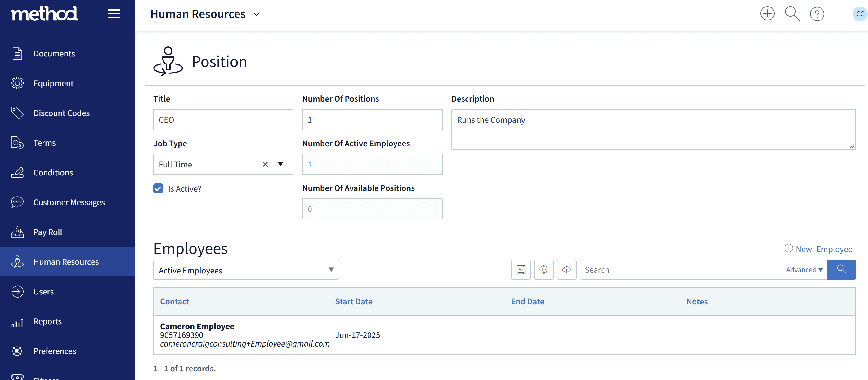Viewport: 868px width, 380px height.
Task: Open grid settings gear beside the search box
Action: (544, 270)
